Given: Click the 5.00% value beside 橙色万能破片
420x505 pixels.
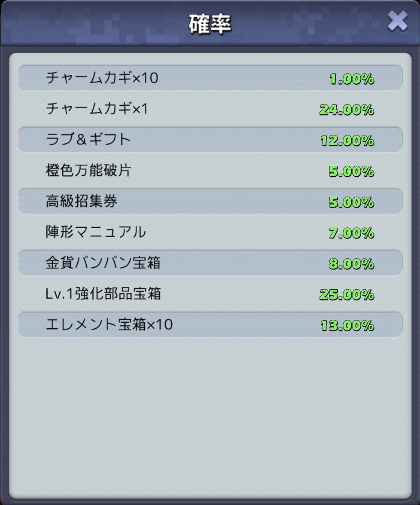Looking at the screenshot, I should coord(351,171).
